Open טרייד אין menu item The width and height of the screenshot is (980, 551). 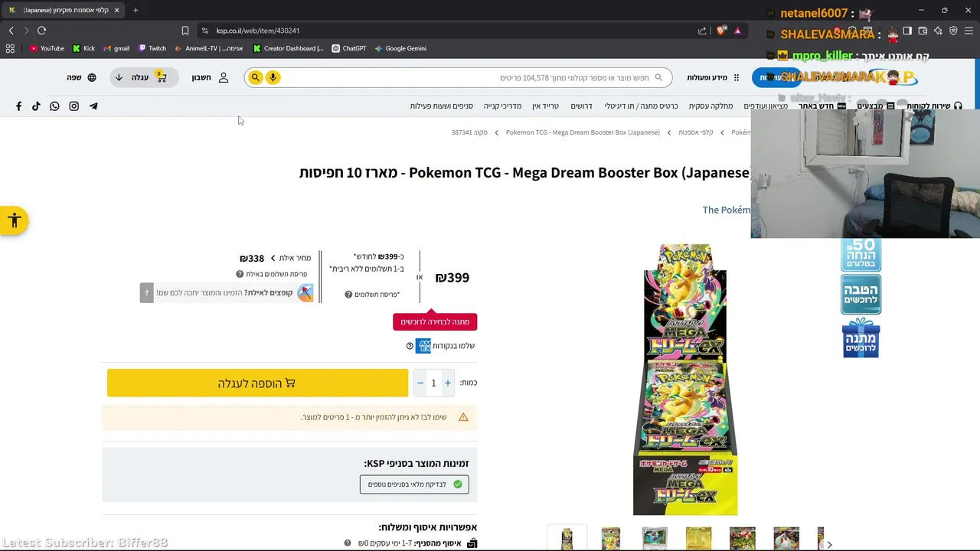pyautogui.click(x=545, y=106)
